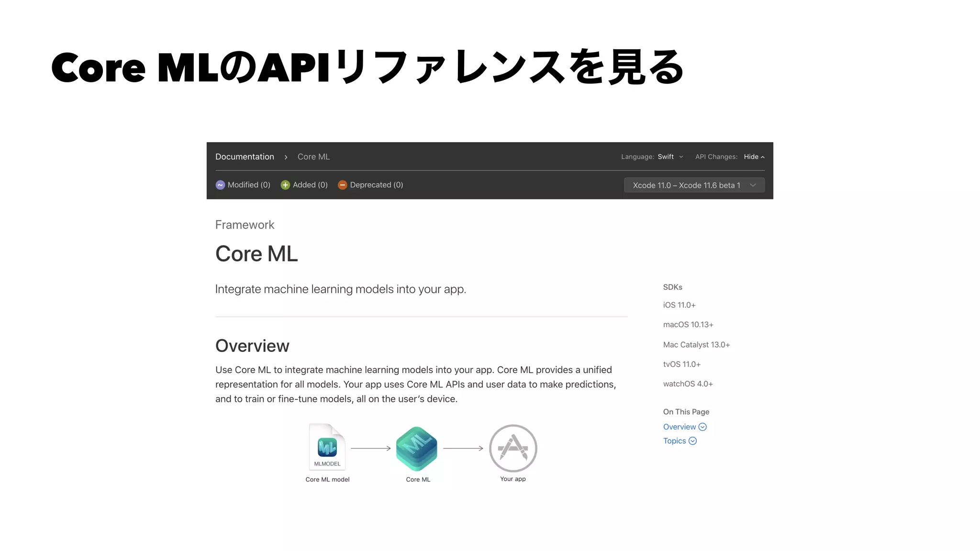Click the SDKs heading
Screen dimensions: 980x551
672,287
